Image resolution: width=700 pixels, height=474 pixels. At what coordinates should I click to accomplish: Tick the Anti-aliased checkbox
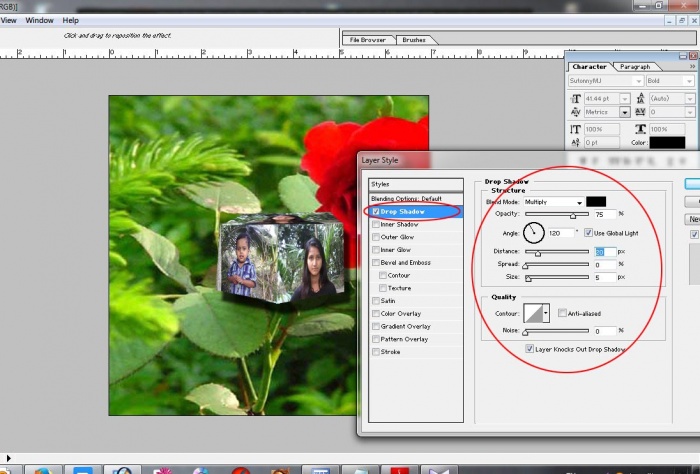[561, 313]
